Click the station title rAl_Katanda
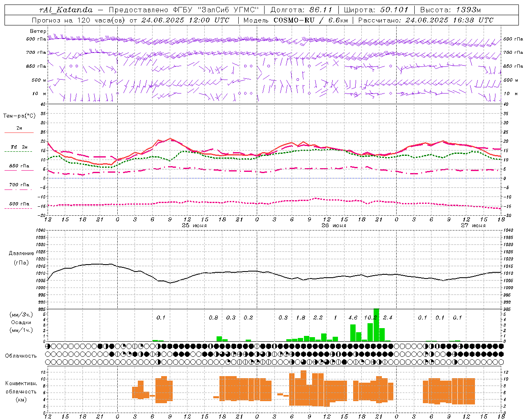525x420 pixels. (x=66, y=10)
